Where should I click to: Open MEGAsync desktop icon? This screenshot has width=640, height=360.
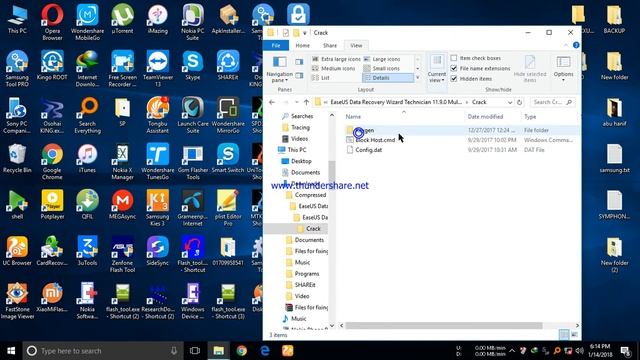point(122,204)
